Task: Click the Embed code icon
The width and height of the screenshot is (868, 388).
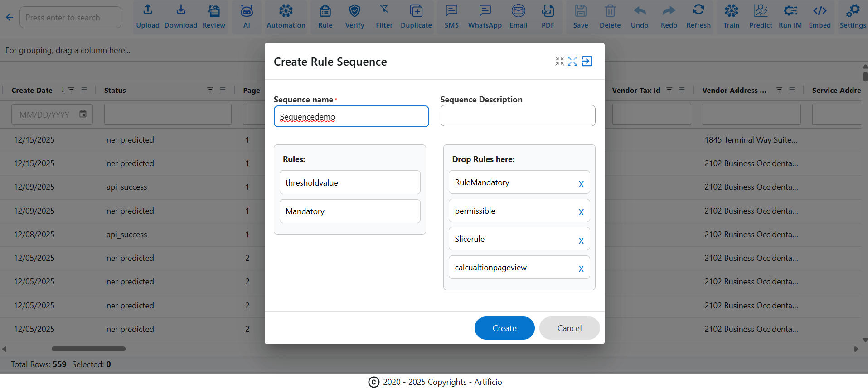Action: tap(820, 10)
